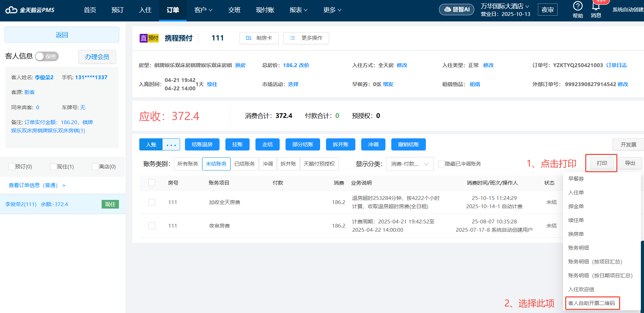Click the 夜审 button
The height and width of the screenshot is (313, 644).
click(548, 10)
